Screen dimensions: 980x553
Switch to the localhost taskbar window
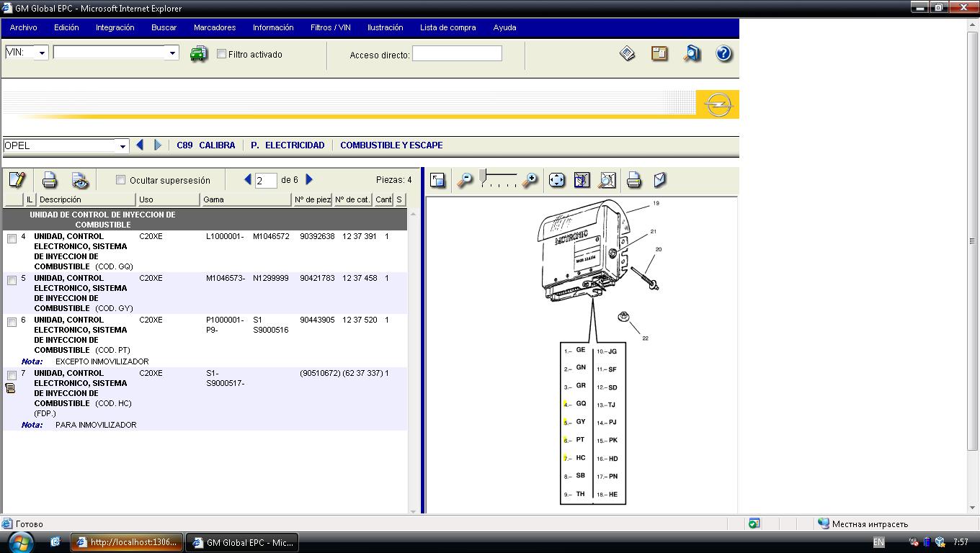(126, 542)
